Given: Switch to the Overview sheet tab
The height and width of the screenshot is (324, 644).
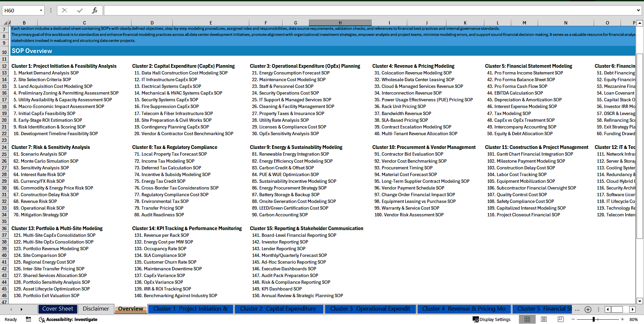Looking at the screenshot, I should pyautogui.click(x=130, y=309).
